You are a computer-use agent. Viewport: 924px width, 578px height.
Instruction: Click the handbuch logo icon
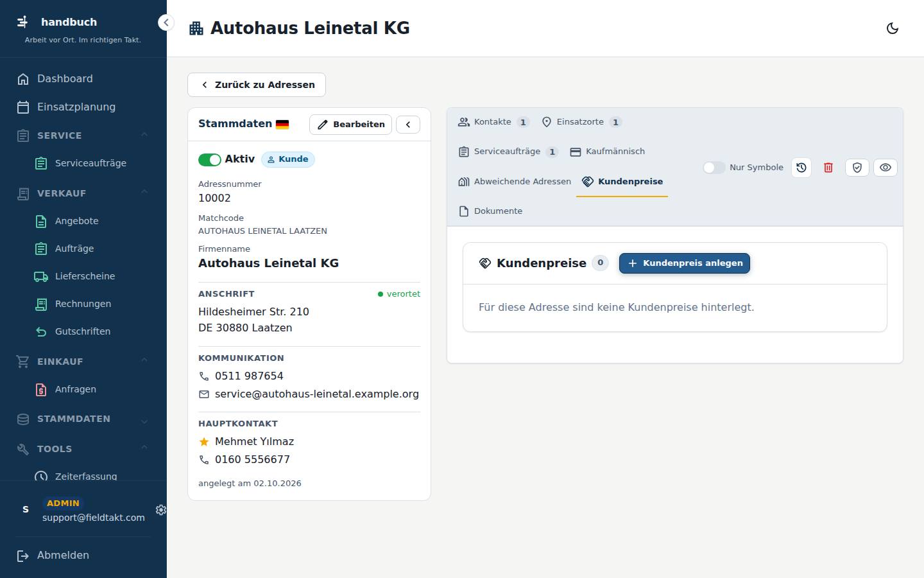click(x=22, y=22)
